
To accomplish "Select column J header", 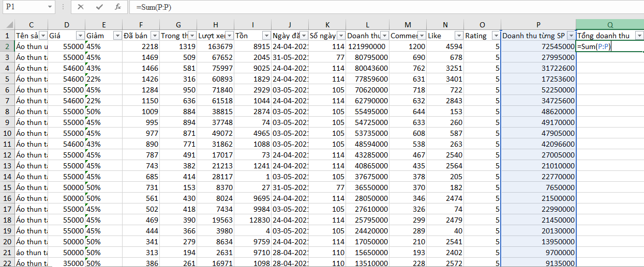I will (290, 25).
